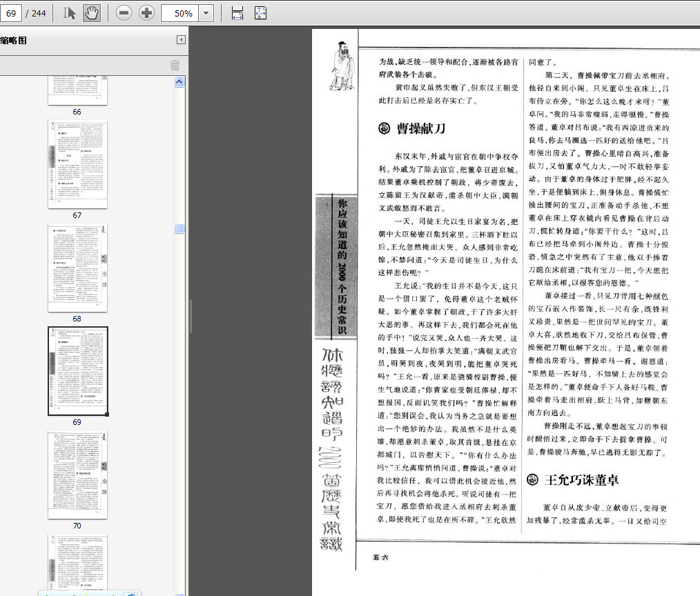Open page 66 thumbnail
The height and width of the screenshot is (596, 700).
pyautogui.click(x=77, y=90)
